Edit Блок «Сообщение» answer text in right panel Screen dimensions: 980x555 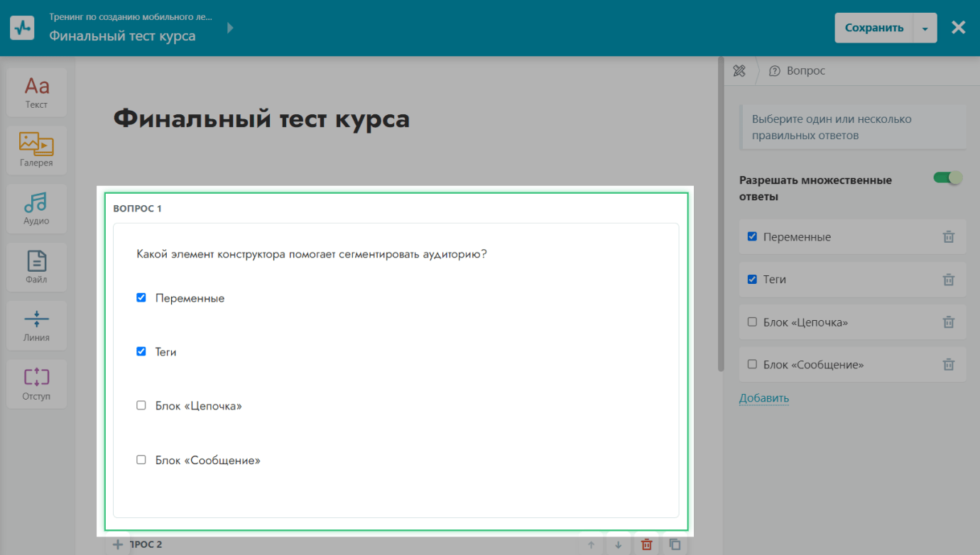click(813, 365)
